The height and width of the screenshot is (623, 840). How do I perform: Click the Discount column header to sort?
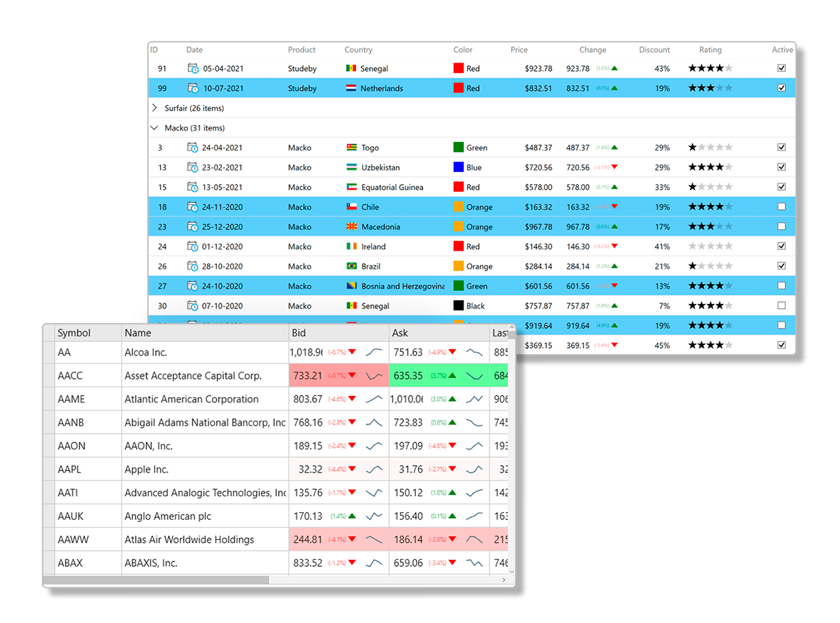point(654,49)
